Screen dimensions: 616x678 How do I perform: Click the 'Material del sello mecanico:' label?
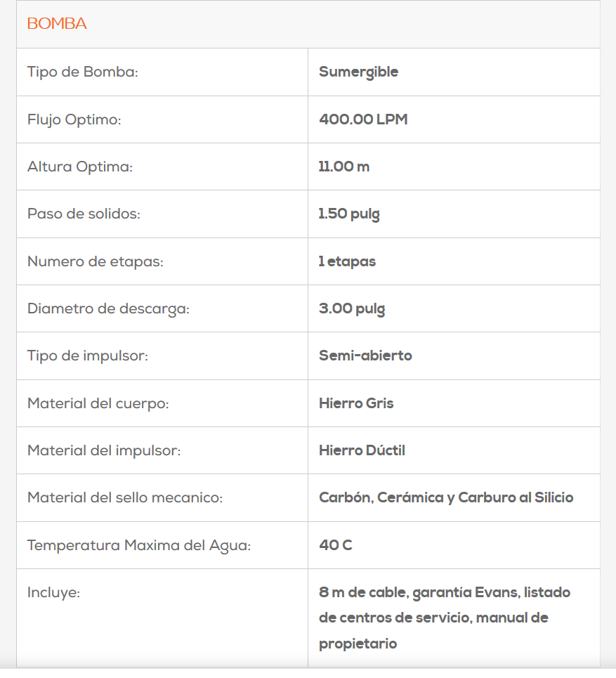125,497
